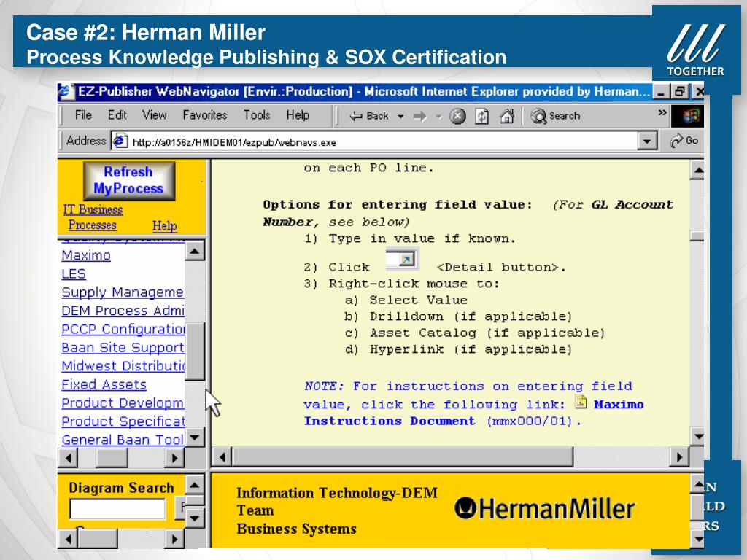Click content pane scroll right arrow
Screen dimensions: 747x560
pos(679,458)
